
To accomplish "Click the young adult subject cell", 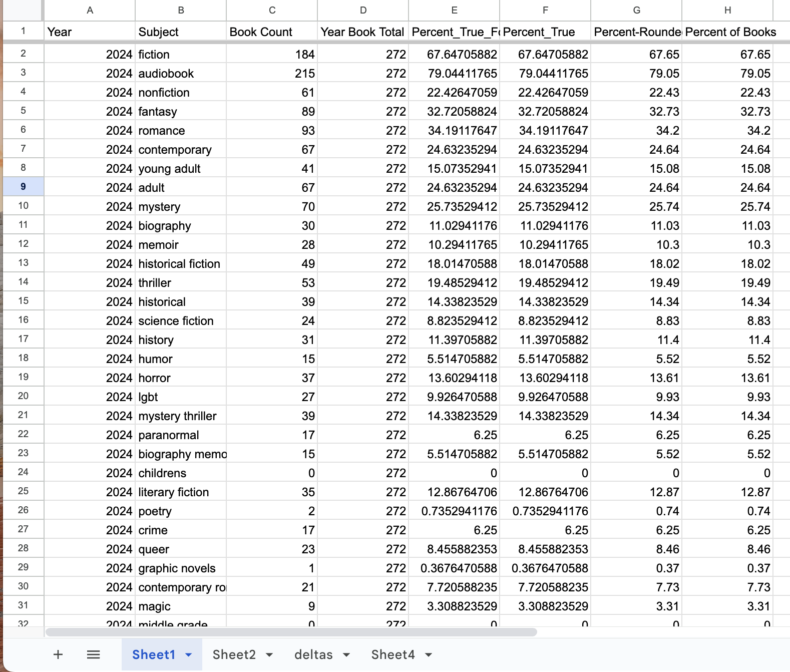I will (x=181, y=168).
